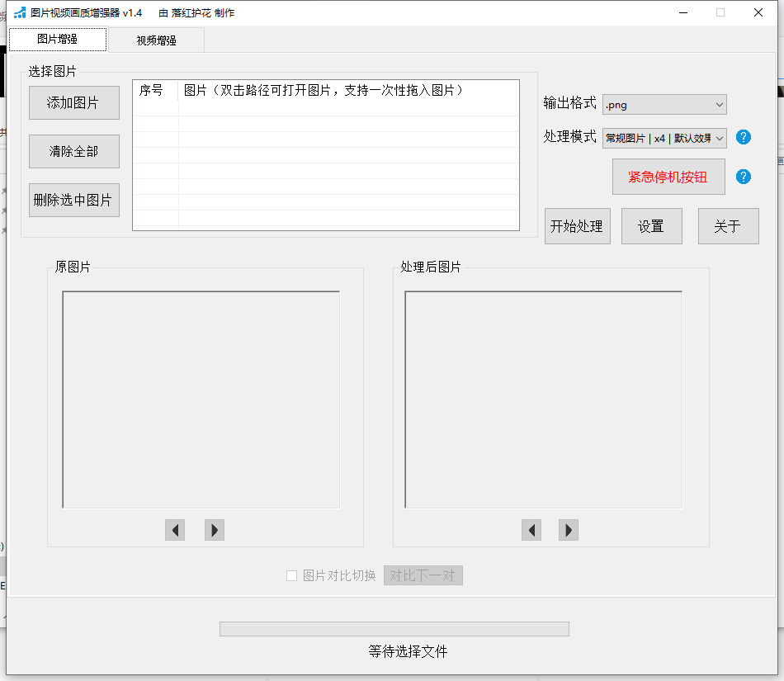Viewport: 784px width, 681px height.
Task: Minimize the 图片视频画质增强器 window
Action: (683, 12)
